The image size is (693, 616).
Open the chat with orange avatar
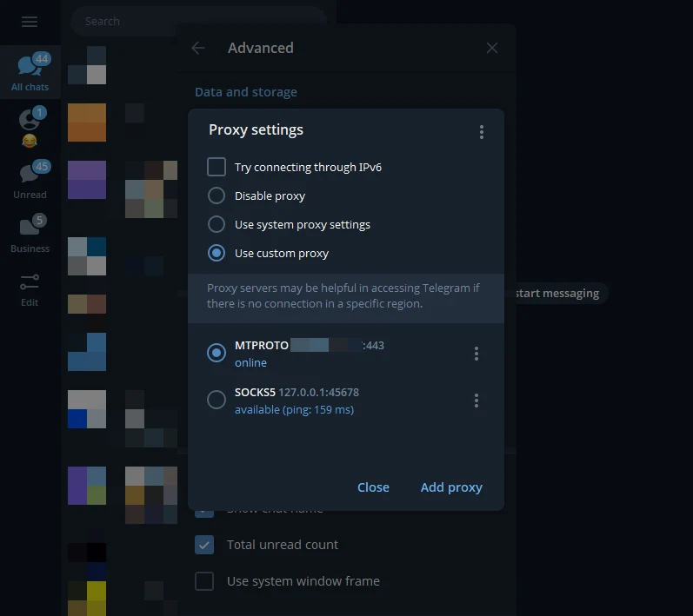(87, 123)
